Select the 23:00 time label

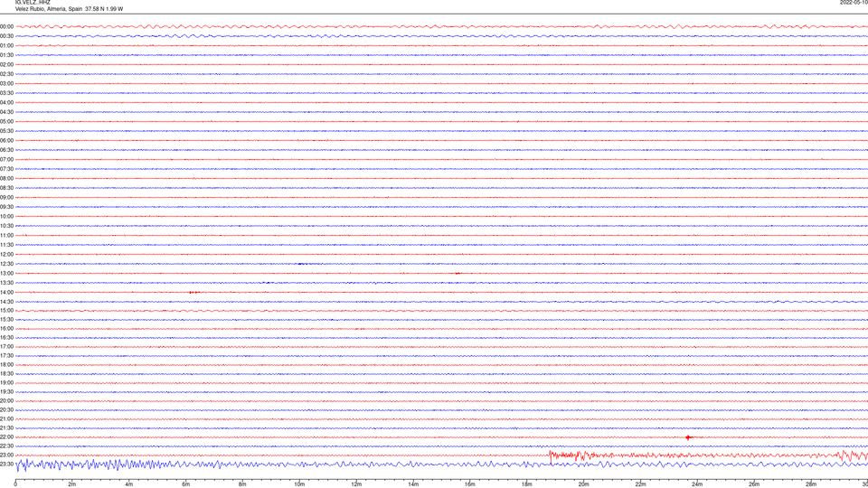(x=6, y=455)
